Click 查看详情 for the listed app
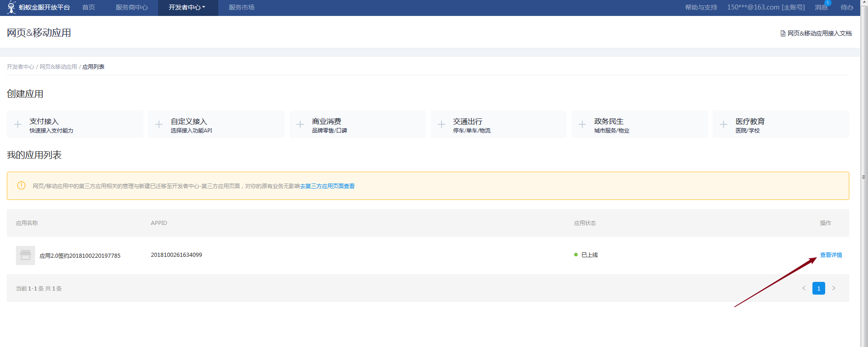 (x=831, y=255)
